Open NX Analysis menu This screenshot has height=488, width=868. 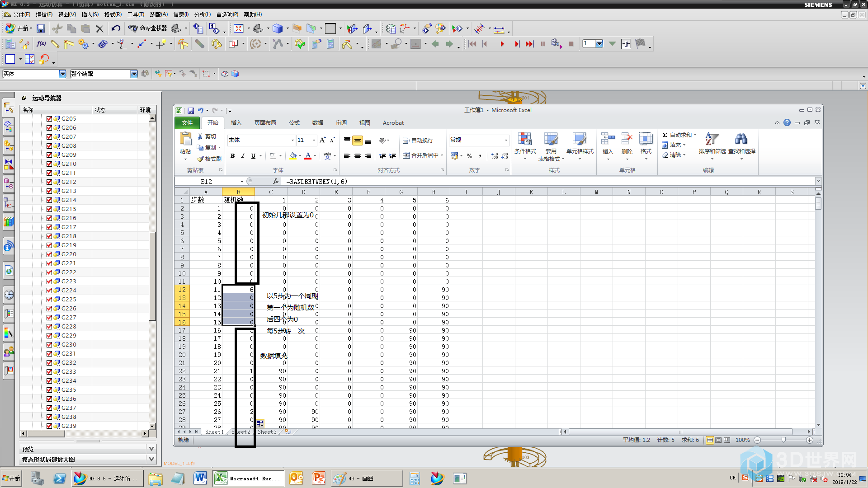click(x=203, y=14)
